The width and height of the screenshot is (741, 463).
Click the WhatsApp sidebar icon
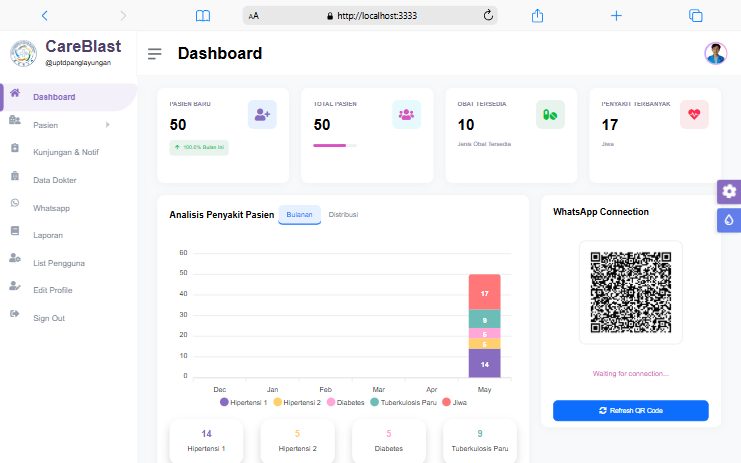pyautogui.click(x=15, y=203)
